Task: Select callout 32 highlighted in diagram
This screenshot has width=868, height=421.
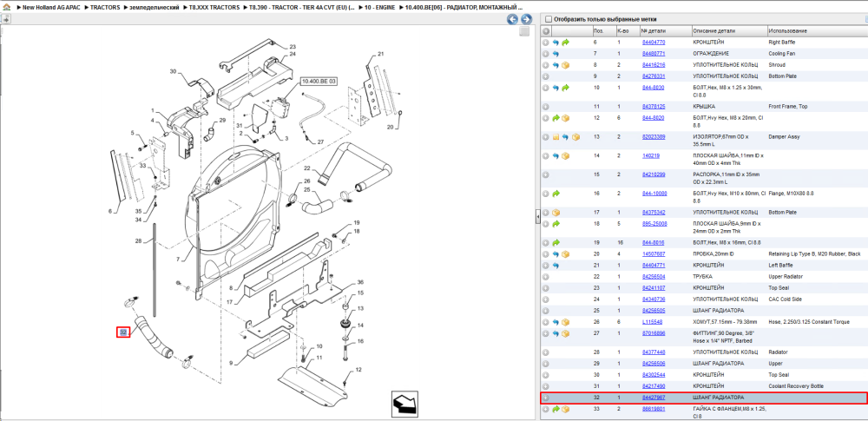Action: click(x=123, y=332)
